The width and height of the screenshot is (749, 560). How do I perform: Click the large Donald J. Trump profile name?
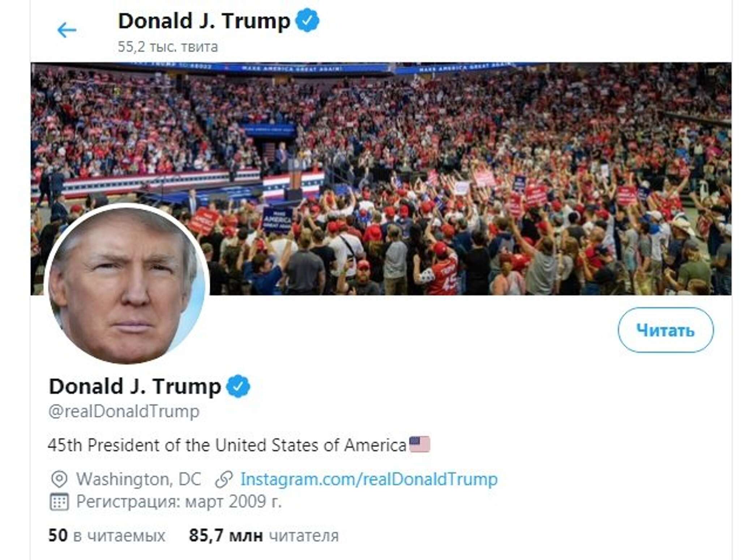[135, 386]
